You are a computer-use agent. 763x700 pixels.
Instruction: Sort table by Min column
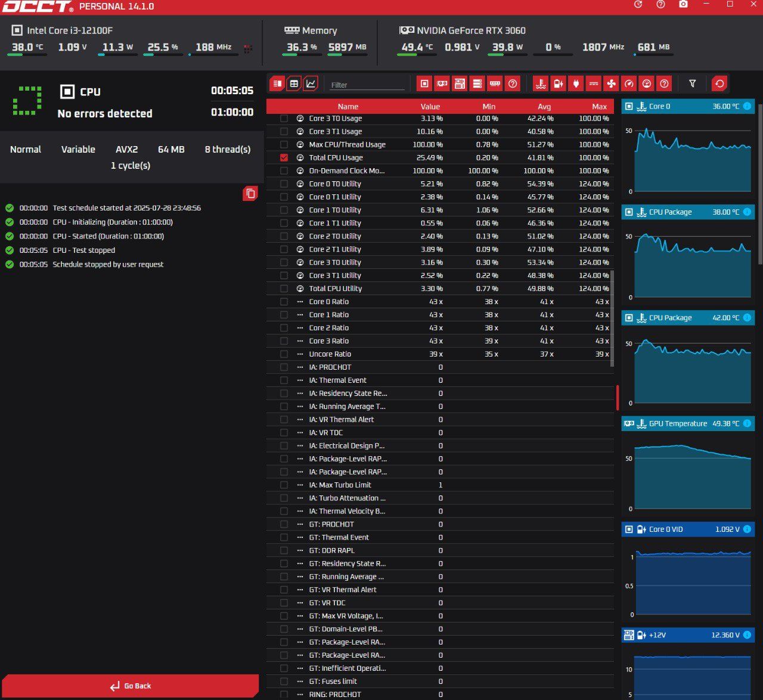click(489, 106)
